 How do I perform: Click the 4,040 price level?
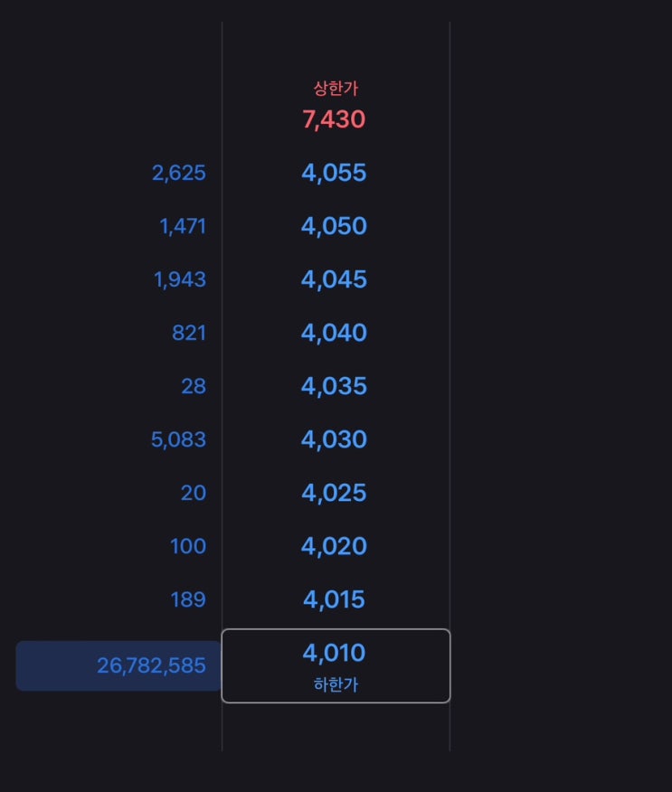(334, 333)
